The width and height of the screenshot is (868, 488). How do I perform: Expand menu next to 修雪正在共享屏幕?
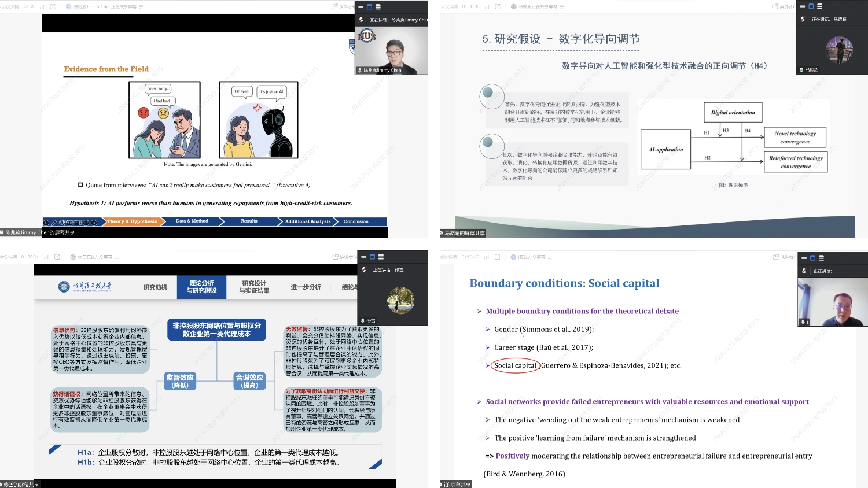click(x=117, y=257)
